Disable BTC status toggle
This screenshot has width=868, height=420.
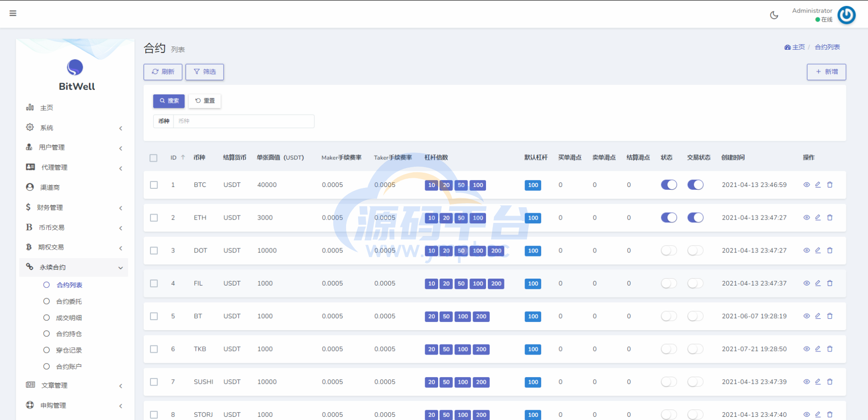[x=669, y=185]
